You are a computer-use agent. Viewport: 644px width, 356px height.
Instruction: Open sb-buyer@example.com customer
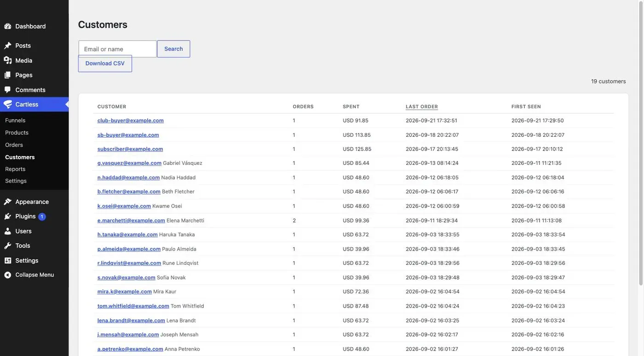128,135
